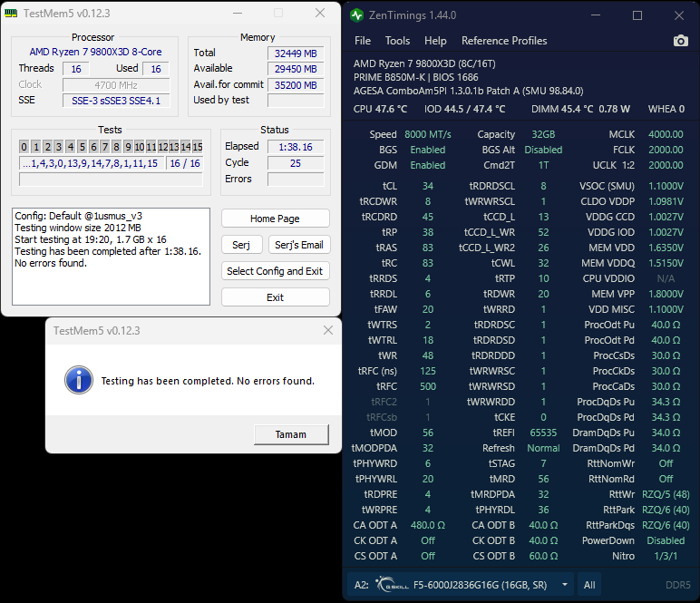Click the TestMem5 memory chip title icon

pos(11,14)
